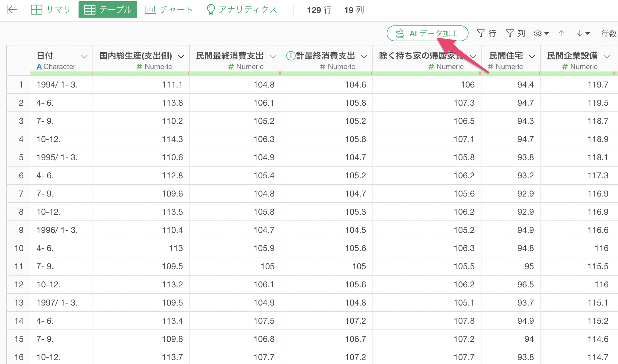618x364 pixels.
Task: Select cell 1994/ 1- 3. in row 1
Action: pyautogui.click(x=57, y=85)
